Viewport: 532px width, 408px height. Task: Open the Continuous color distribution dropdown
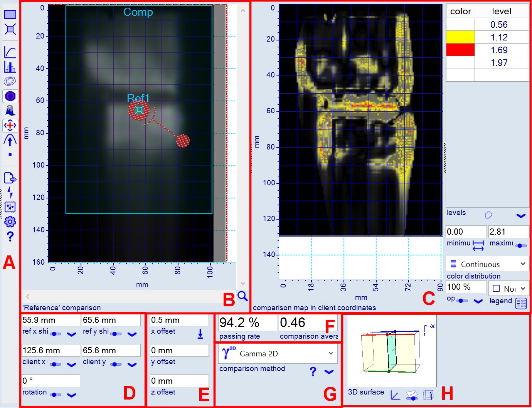click(x=487, y=264)
